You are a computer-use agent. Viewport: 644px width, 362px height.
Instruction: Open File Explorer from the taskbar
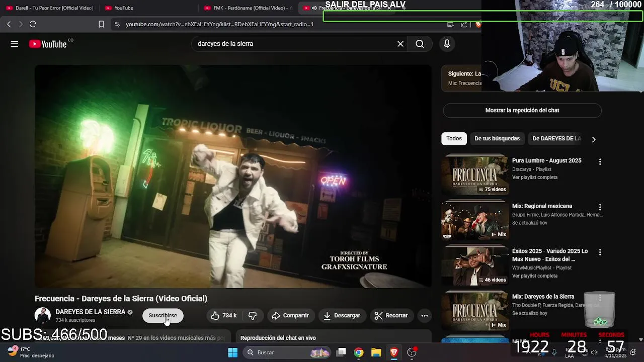click(376, 352)
